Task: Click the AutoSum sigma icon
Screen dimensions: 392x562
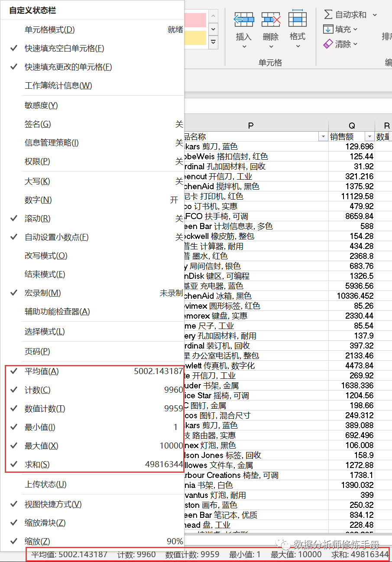Action: click(x=328, y=14)
